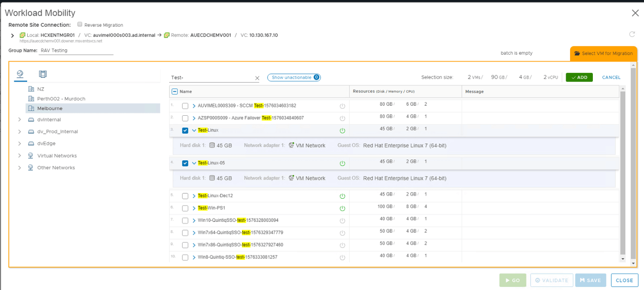Click into the Group Name text field

[76, 51]
